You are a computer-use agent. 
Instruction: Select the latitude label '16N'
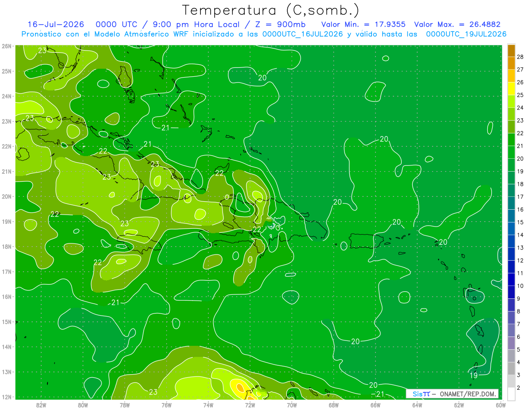[6, 297]
